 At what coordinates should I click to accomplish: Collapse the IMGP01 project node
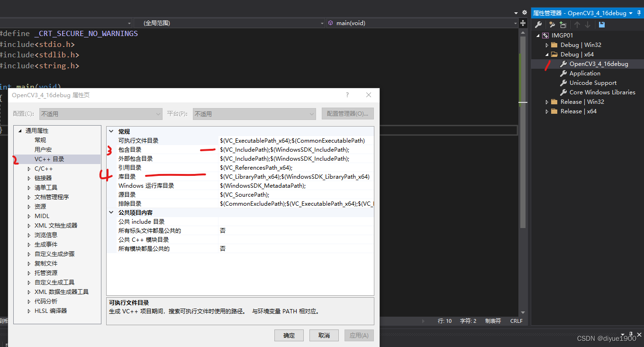tap(538, 36)
